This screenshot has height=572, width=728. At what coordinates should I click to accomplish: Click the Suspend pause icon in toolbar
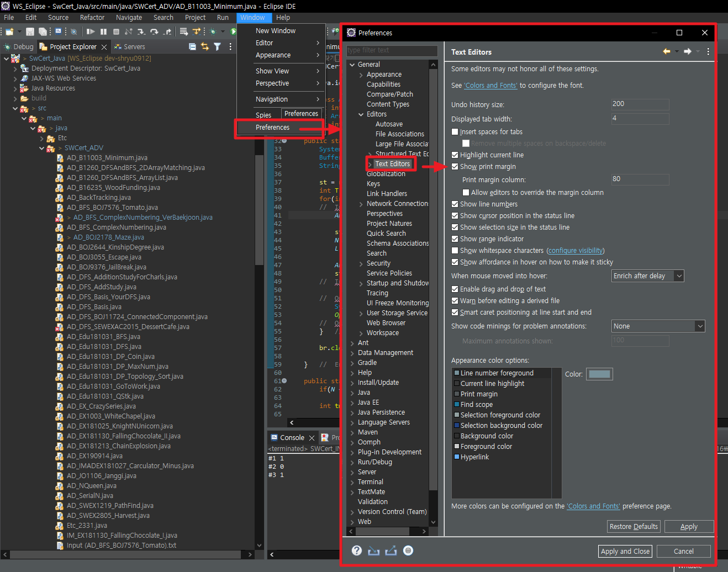click(x=103, y=31)
